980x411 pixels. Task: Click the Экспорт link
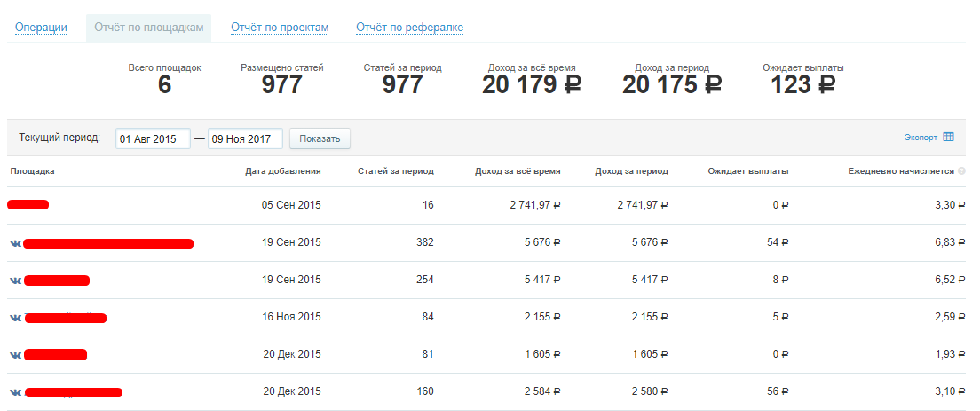921,138
